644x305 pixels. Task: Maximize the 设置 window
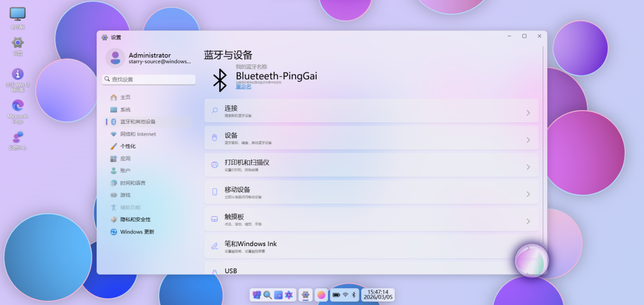525,36
